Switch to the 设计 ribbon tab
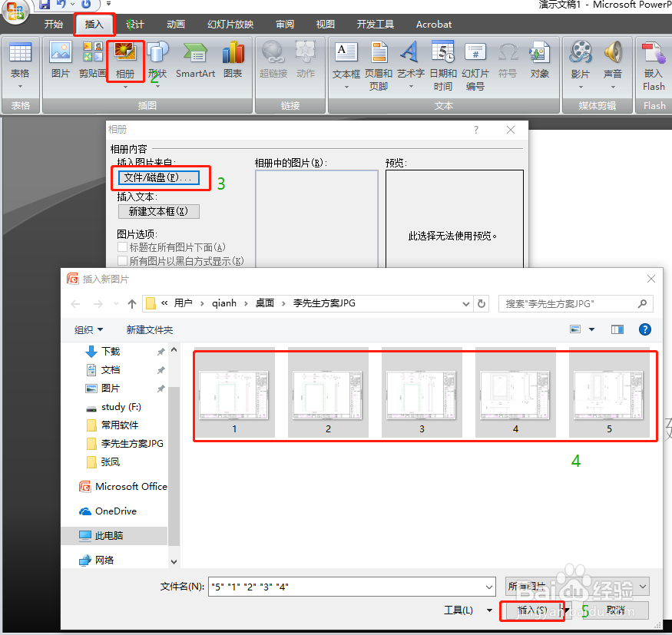The width and height of the screenshot is (672, 635). 134,24
